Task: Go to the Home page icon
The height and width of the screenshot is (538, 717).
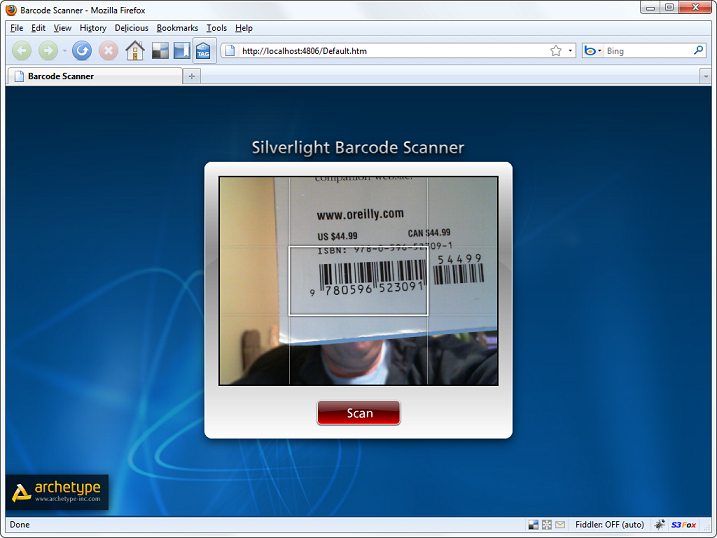Action: 135,51
